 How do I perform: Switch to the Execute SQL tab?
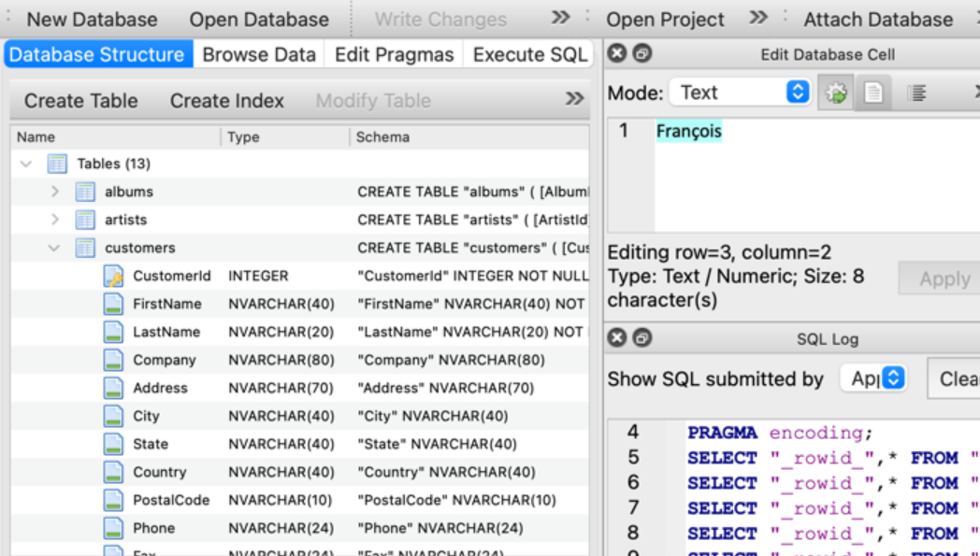tap(529, 54)
